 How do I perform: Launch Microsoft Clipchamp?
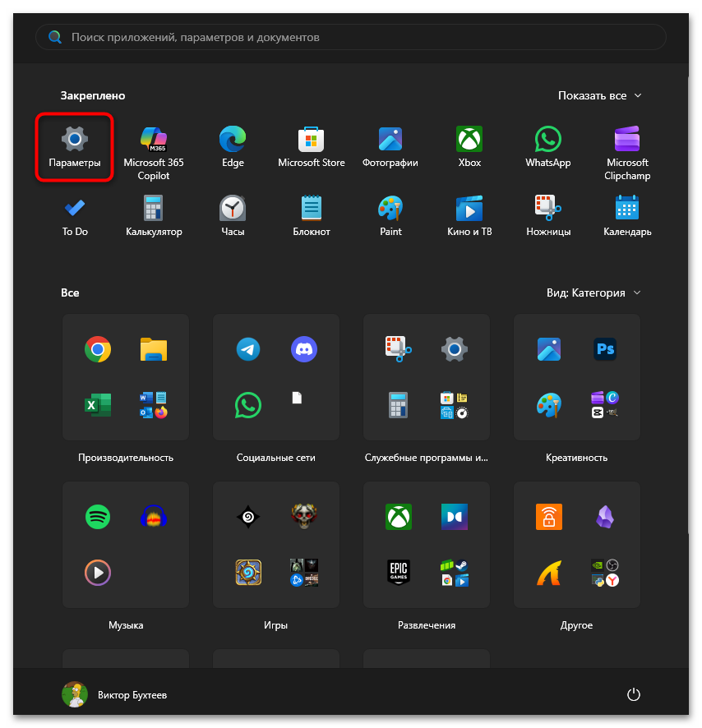tap(627, 154)
